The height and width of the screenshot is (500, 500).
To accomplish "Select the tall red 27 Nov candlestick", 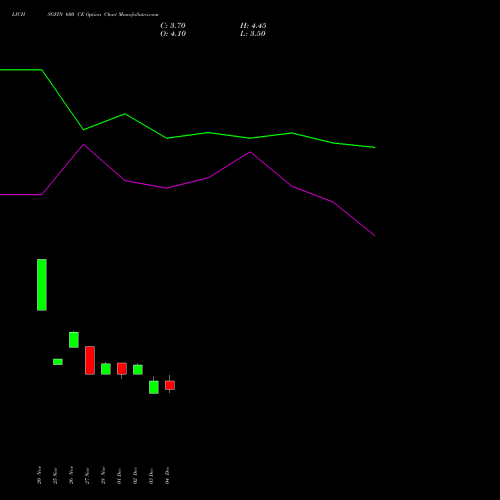I will pyautogui.click(x=90, y=360).
